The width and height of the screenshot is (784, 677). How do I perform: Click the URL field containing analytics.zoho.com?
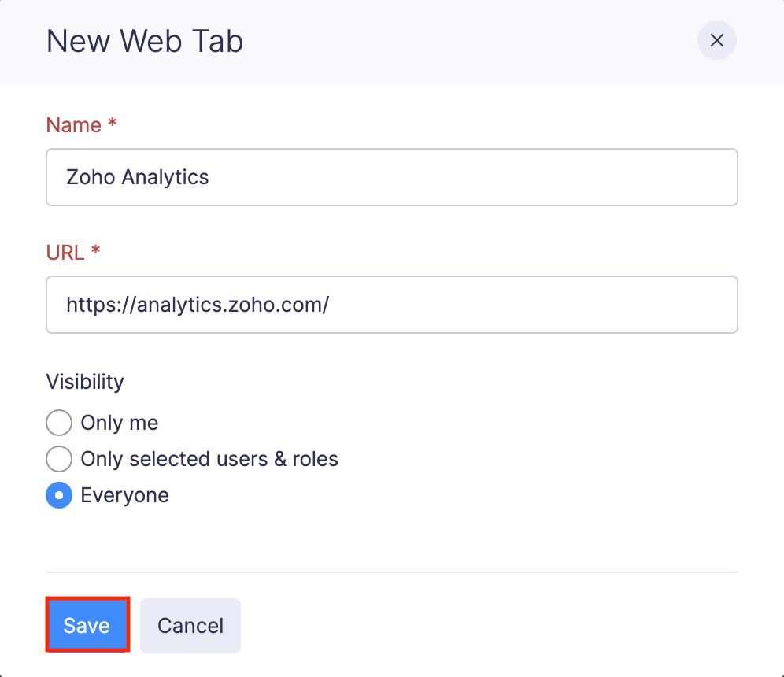coord(392,305)
